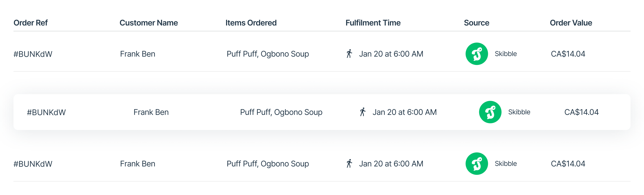Click Jan 20 at 6:00 AM in last row
This screenshot has width=644, height=195.
[x=391, y=164]
